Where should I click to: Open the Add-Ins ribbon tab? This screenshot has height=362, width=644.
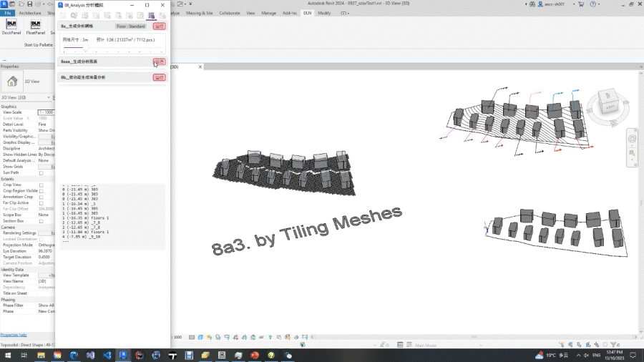tap(290, 13)
